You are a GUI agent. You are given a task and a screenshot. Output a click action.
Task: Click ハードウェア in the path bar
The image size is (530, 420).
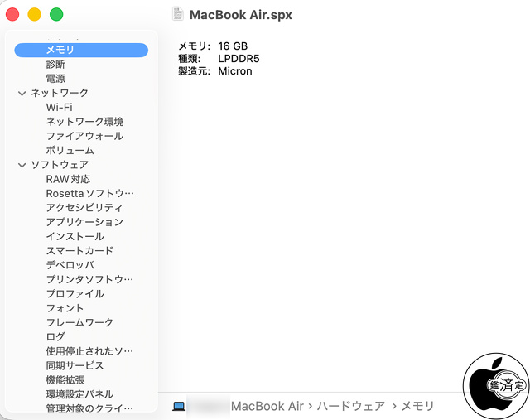click(x=350, y=406)
